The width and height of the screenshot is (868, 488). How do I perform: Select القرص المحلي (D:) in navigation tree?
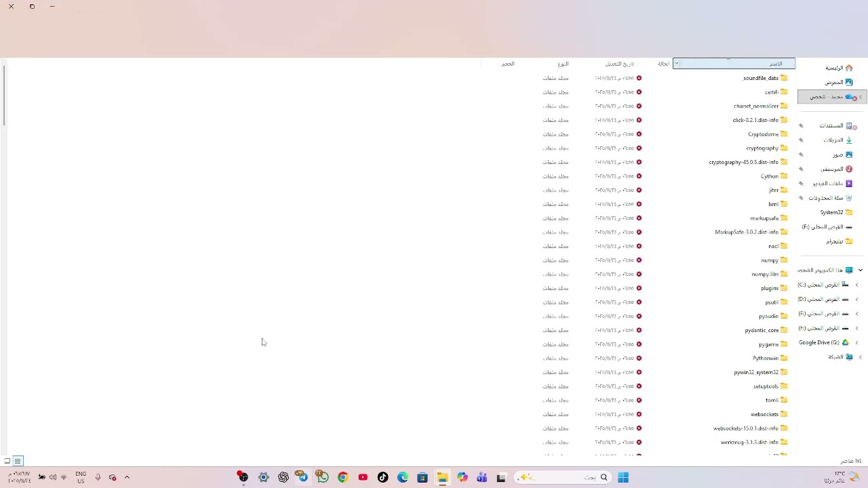pyautogui.click(x=823, y=299)
